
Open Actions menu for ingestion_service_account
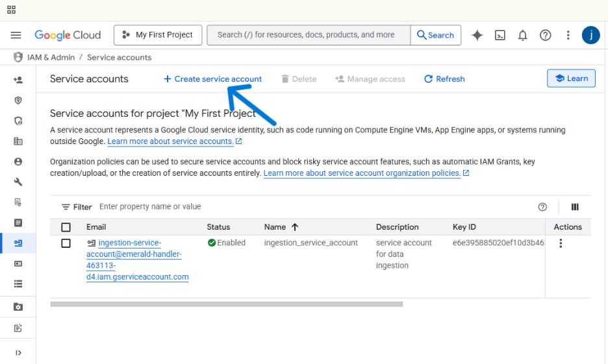coord(561,243)
